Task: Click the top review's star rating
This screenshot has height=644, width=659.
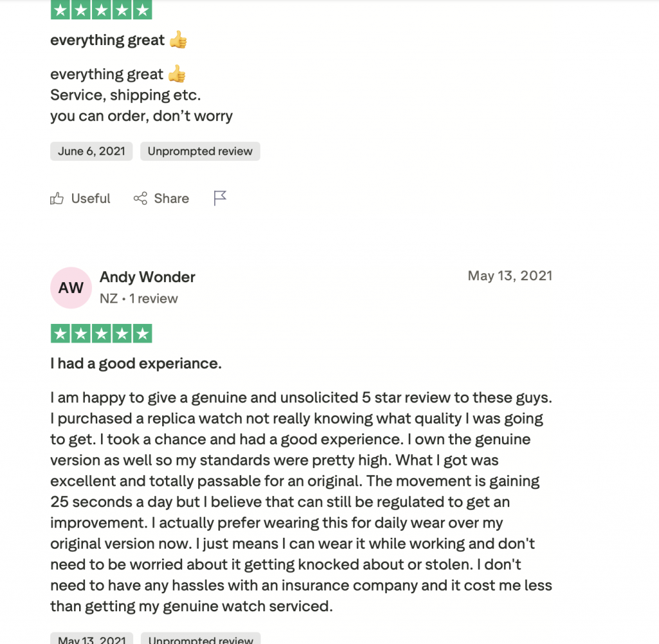Action: pyautogui.click(x=101, y=10)
